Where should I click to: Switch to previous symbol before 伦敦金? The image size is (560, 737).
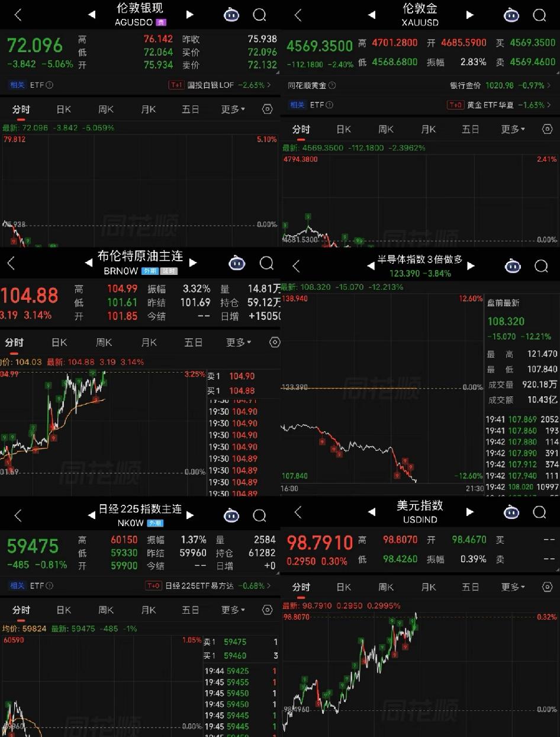pyautogui.click(x=372, y=15)
